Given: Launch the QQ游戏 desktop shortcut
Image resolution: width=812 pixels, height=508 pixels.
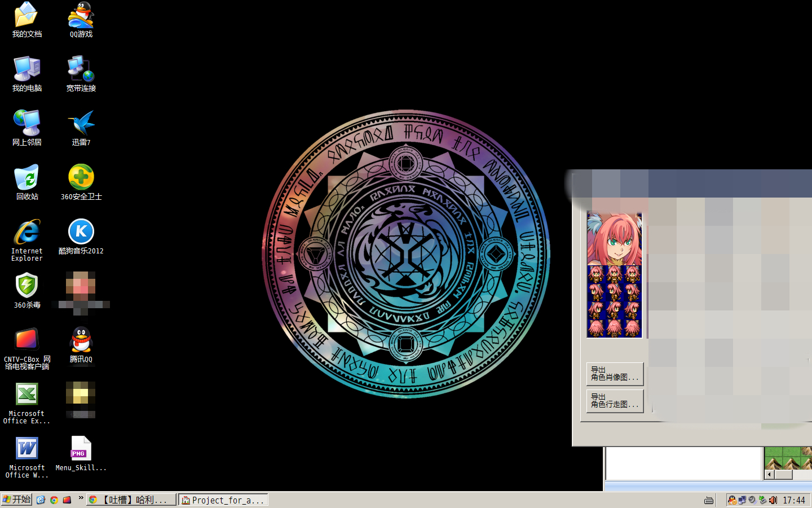Looking at the screenshot, I should [x=81, y=20].
